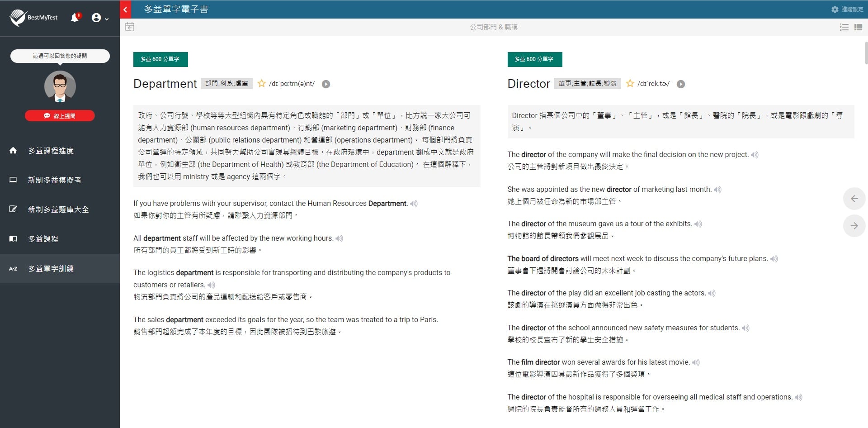Click the 董事;主管;館長;導演 translation label

coord(587,84)
